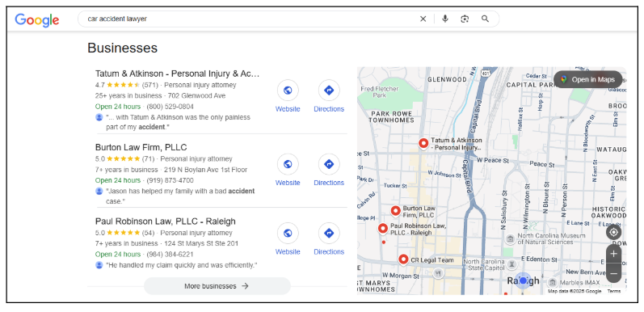644x312 pixels.
Task: Zoom in the map with plus button
Action: [x=613, y=254]
